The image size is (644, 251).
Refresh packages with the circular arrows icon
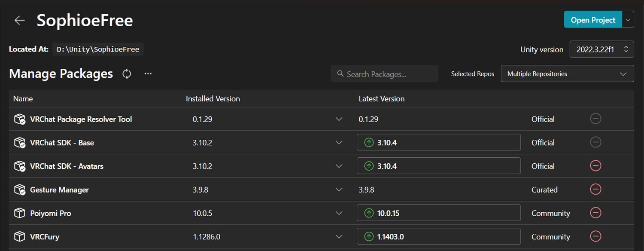tap(127, 74)
